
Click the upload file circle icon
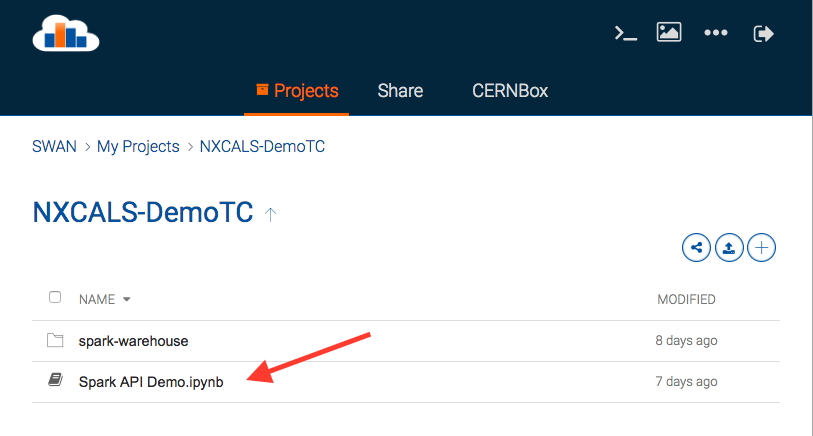tap(729, 247)
